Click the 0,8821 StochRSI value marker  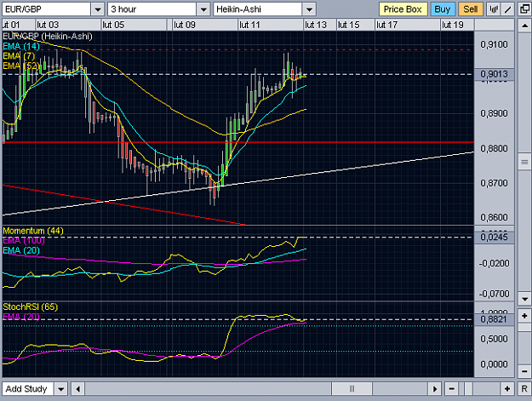click(494, 319)
